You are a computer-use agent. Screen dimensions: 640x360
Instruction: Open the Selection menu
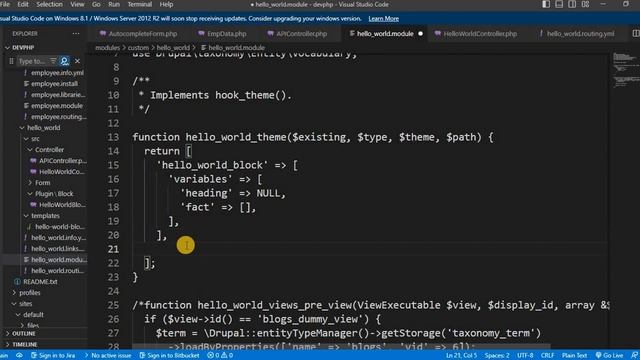(x=49, y=4)
